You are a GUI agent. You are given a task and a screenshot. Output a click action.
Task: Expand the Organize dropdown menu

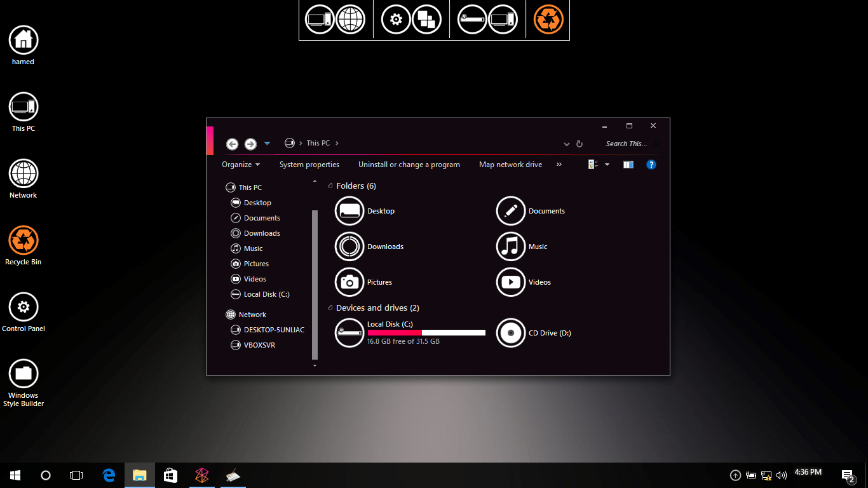(241, 164)
